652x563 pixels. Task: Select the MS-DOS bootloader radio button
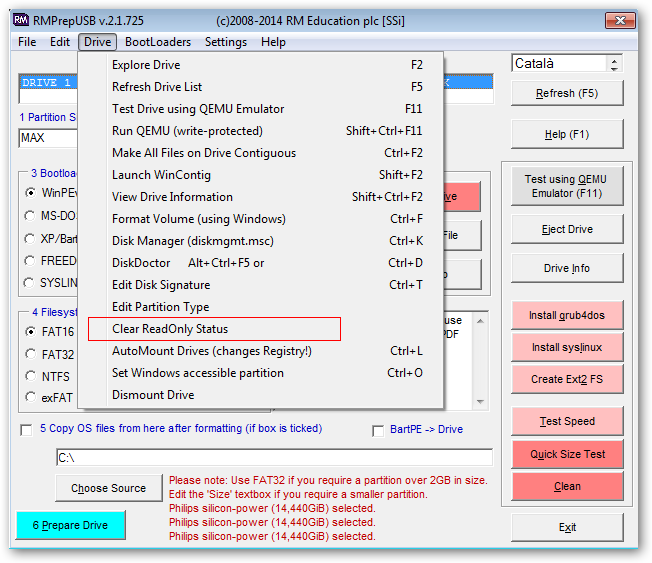point(30,216)
